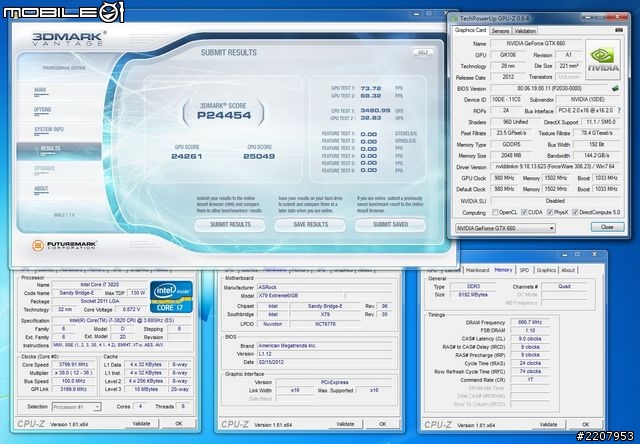
Task: Click the Close button in GPU-Z
Action: point(607,227)
